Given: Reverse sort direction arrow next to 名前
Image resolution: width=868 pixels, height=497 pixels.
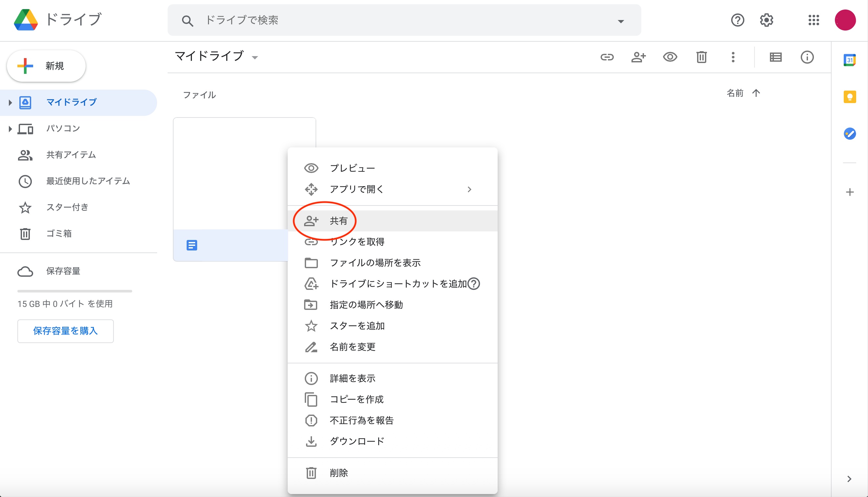Looking at the screenshot, I should click(756, 93).
